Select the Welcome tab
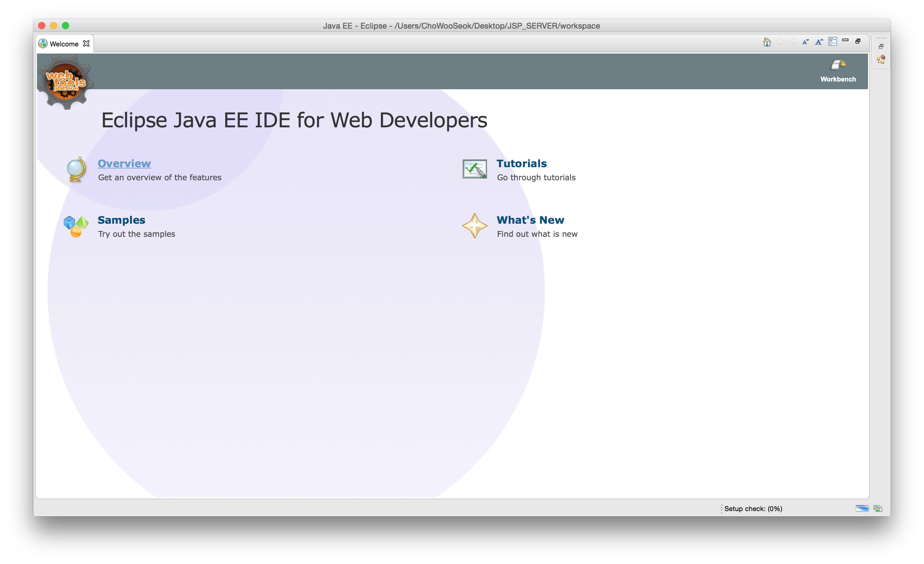This screenshot has height=564, width=924. [x=64, y=44]
